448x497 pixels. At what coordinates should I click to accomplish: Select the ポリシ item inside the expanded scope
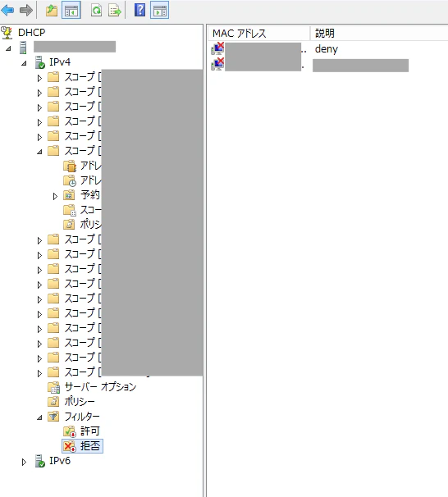90,224
